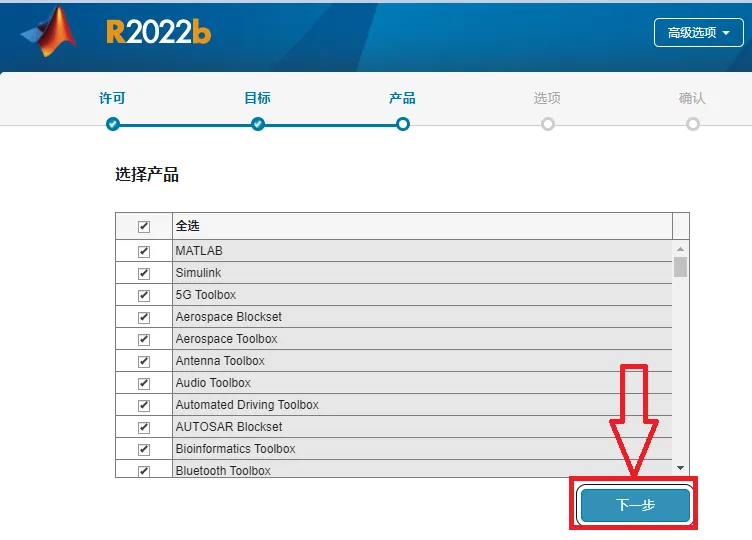Click the 选项 step label
Viewport: 752px width, 540px height.
[x=547, y=98]
